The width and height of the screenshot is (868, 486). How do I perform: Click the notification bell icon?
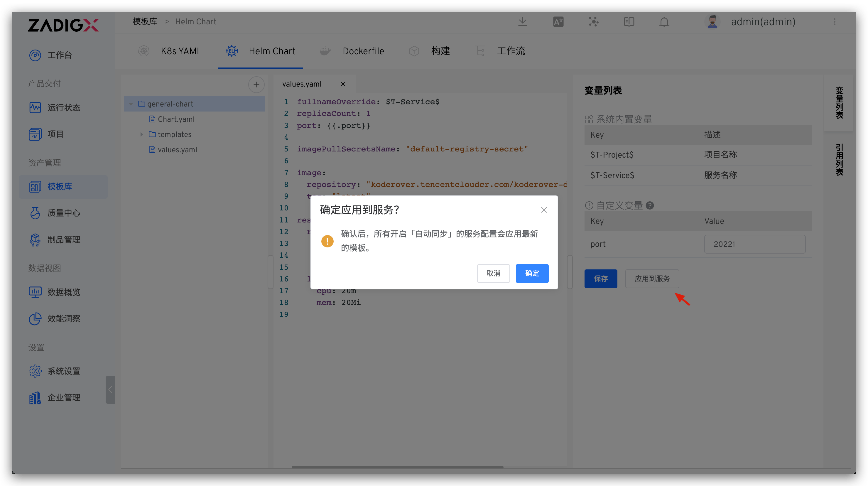point(664,21)
